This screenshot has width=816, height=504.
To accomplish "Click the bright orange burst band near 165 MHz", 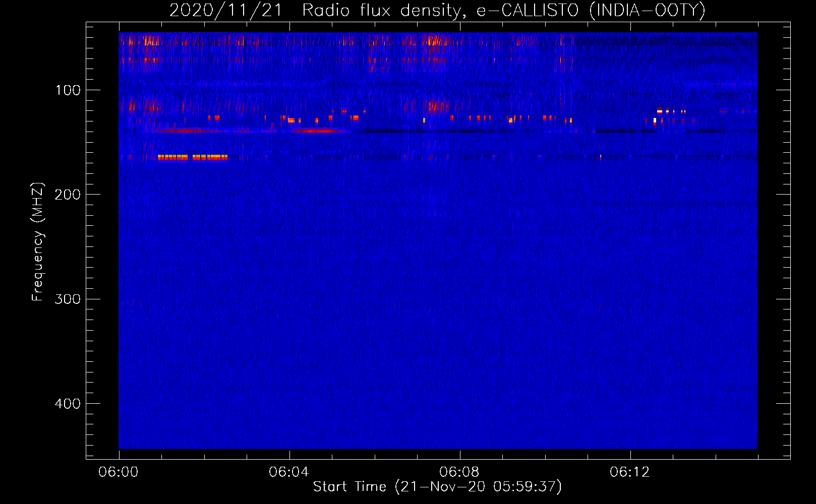I will click(193, 157).
